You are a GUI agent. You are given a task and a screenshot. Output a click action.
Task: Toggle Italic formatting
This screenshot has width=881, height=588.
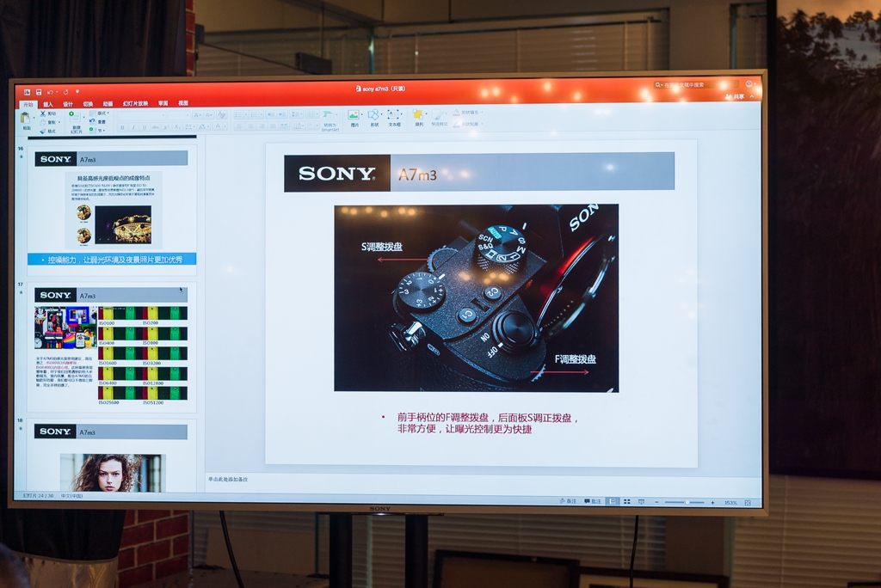[133, 127]
